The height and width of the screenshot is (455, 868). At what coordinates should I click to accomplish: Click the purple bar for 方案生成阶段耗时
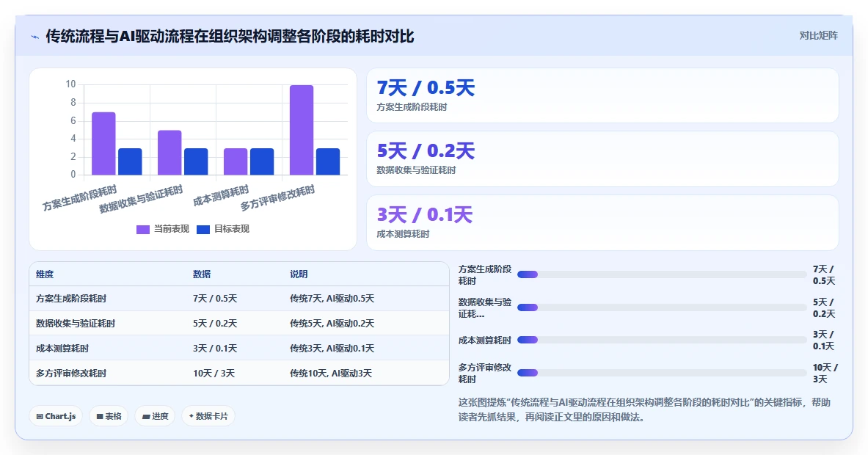[x=103, y=143]
